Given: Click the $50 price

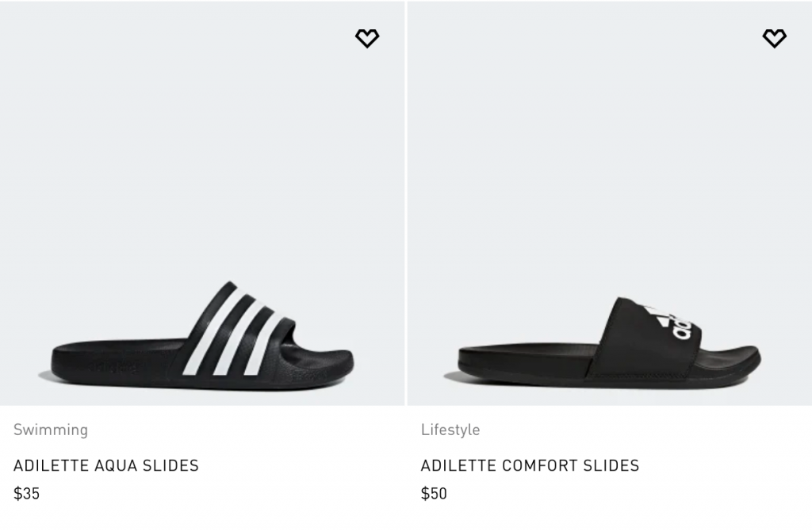Looking at the screenshot, I should [x=434, y=494].
